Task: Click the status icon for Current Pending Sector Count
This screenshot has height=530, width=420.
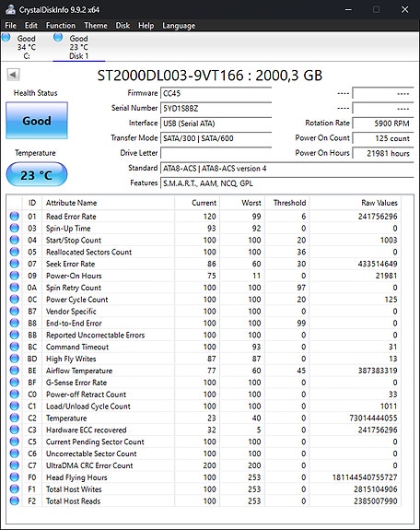Action: (15, 442)
